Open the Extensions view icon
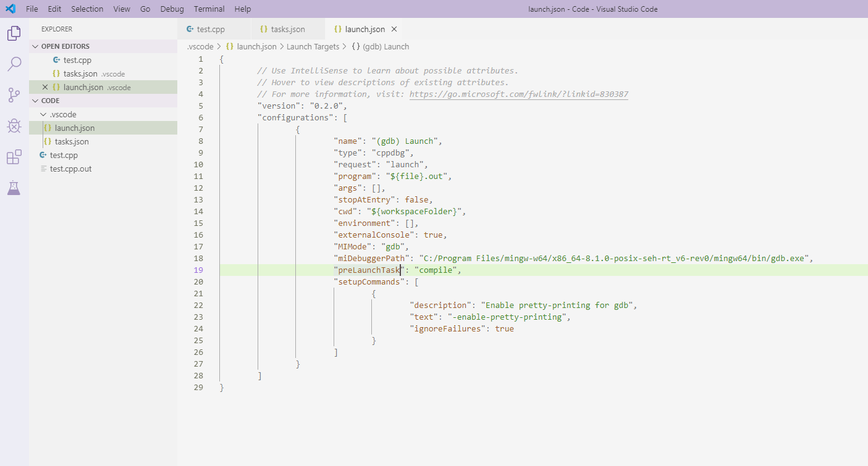This screenshot has width=868, height=466. (14, 157)
